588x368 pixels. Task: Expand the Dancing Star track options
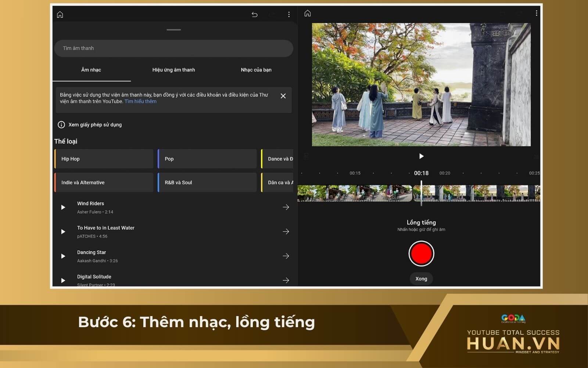tap(286, 256)
